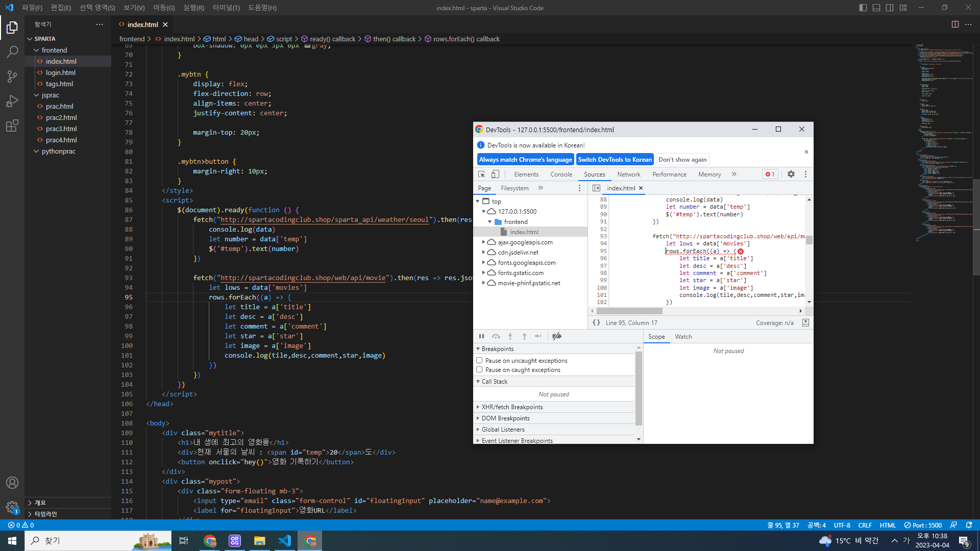Show more navigator tabs beside Filesystem
This screenshot has width=980, height=551.
point(541,188)
